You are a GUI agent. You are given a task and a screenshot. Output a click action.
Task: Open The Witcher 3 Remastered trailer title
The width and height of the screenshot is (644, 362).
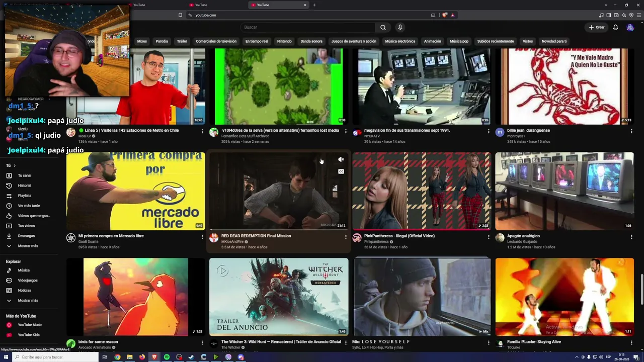click(x=281, y=342)
